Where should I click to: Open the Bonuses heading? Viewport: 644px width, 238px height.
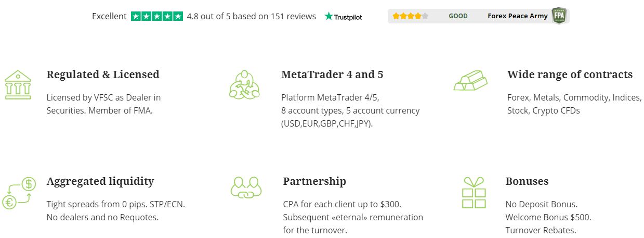pyautogui.click(x=527, y=181)
